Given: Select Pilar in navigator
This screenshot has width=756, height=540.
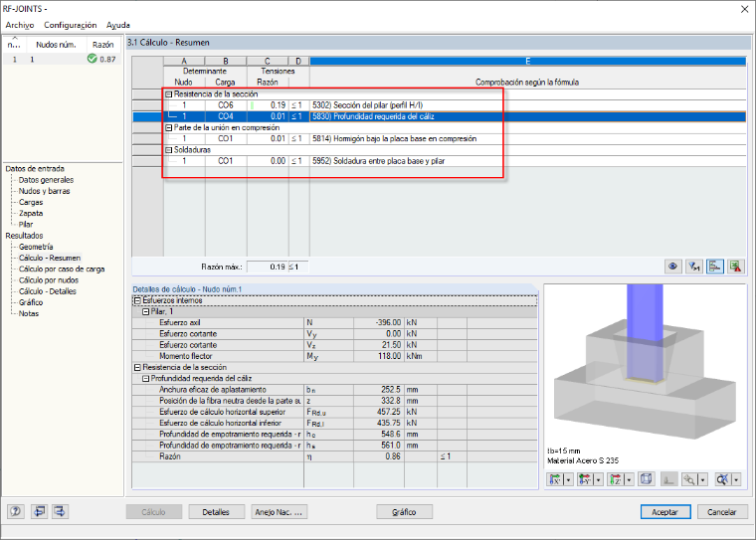Looking at the screenshot, I should (x=26, y=224).
